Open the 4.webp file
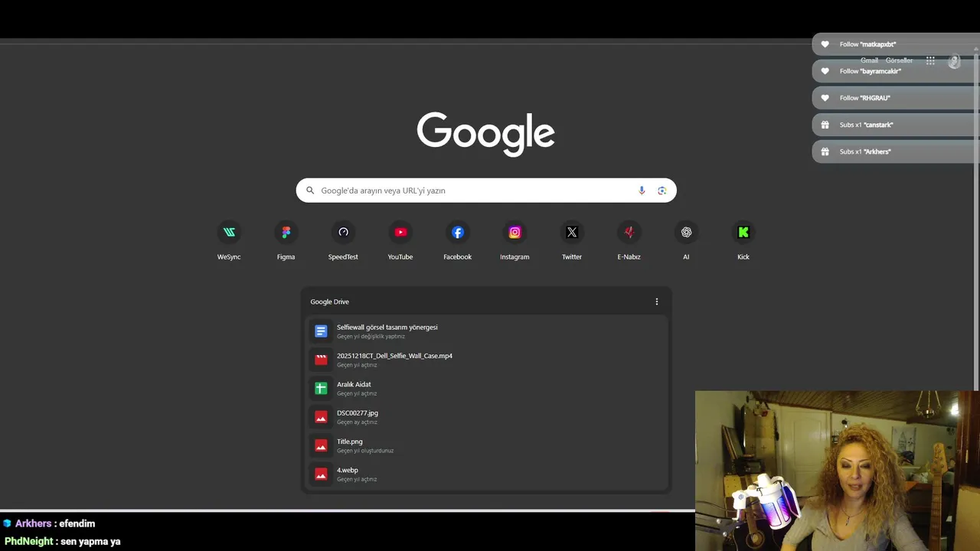980x551 pixels. pyautogui.click(x=486, y=474)
